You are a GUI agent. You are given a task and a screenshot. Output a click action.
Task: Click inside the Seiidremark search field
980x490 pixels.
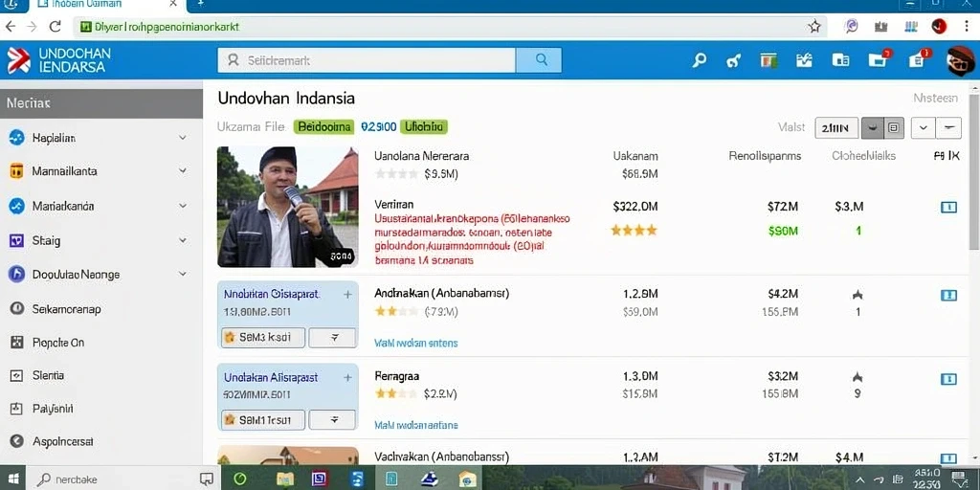coord(367,60)
